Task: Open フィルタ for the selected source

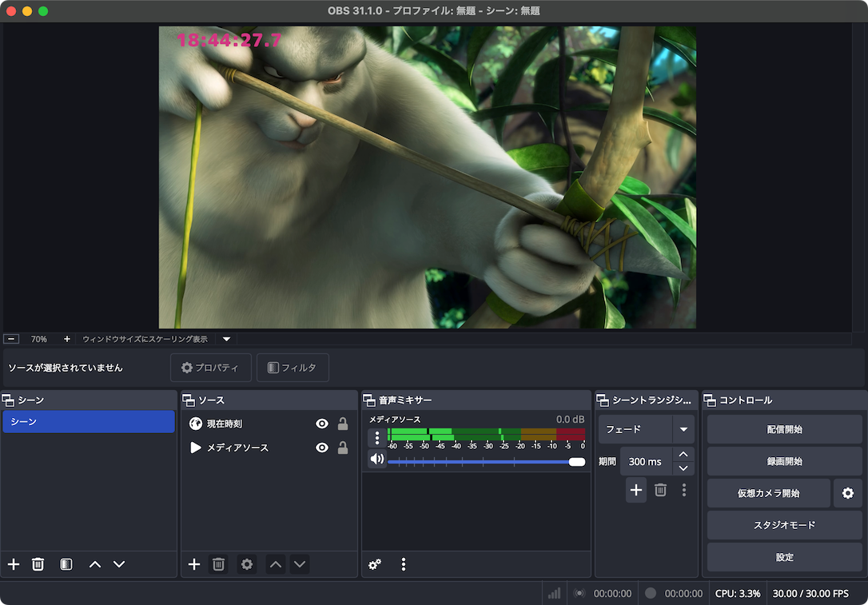Action: click(x=293, y=368)
